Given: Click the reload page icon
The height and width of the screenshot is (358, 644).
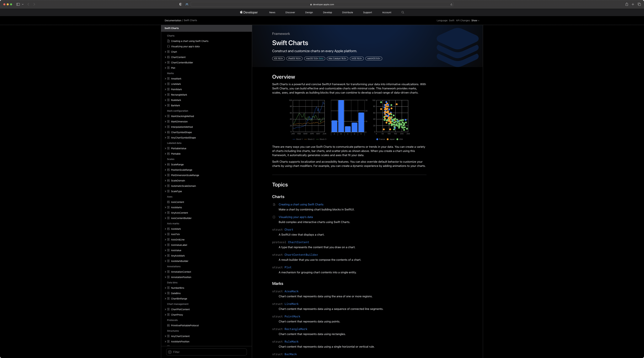Looking at the screenshot, I should coord(451,5).
